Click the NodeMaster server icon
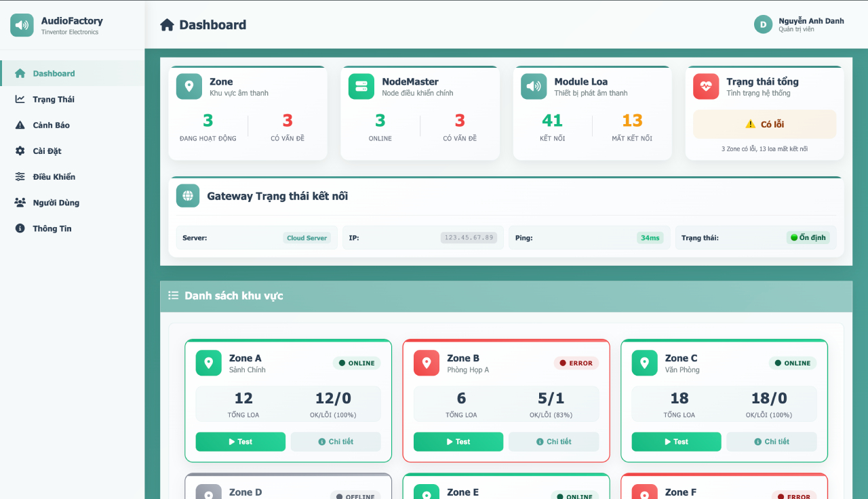This screenshot has width=868, height=499. click(x=361, y=87)
